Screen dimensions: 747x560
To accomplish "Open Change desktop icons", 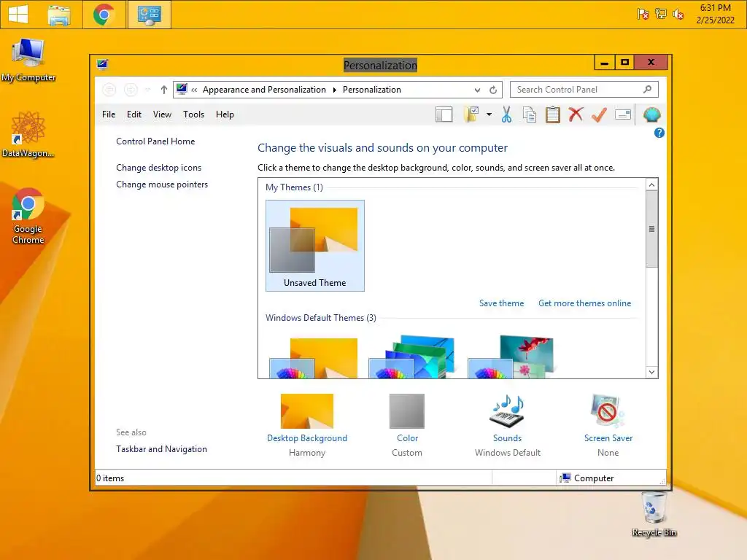I will click(x=158, y=168).
